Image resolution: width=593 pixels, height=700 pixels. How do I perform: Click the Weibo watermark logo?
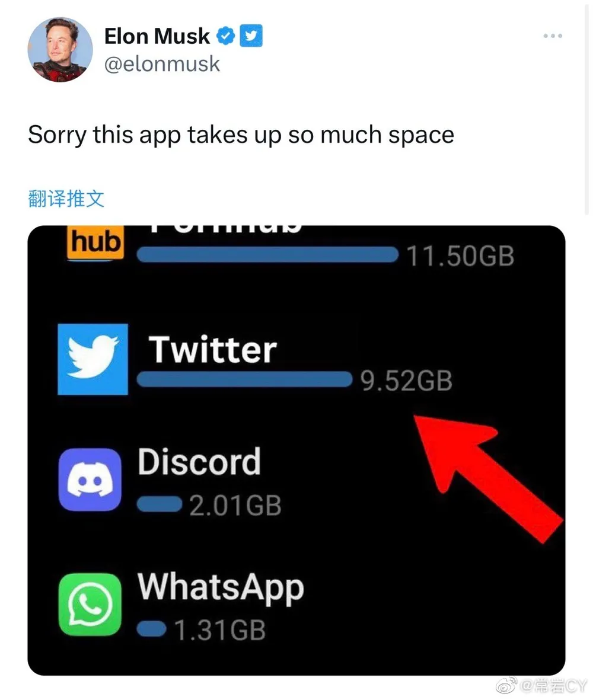[506, 685]
